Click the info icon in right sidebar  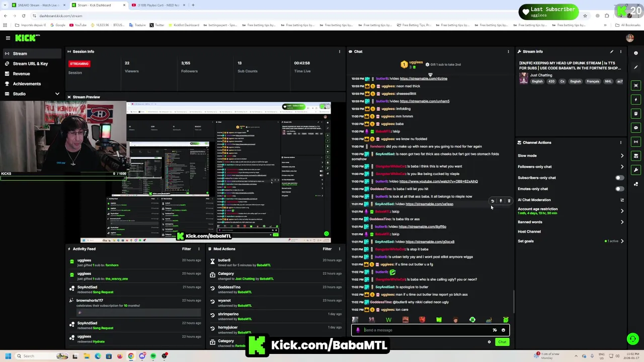(636, 53)
